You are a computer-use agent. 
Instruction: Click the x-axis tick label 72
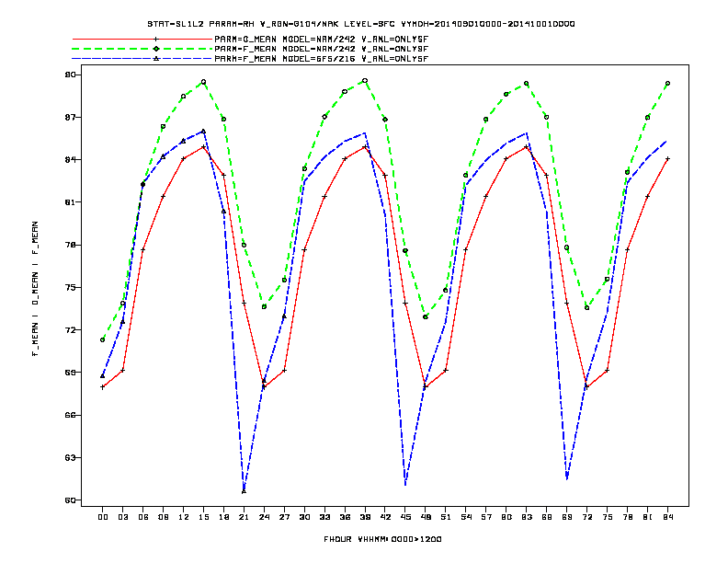(x=586, y=517)
